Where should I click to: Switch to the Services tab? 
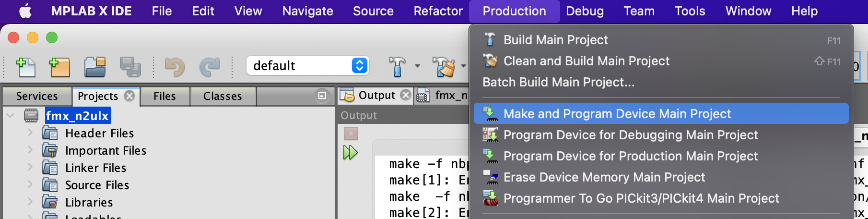coord(37,96)
